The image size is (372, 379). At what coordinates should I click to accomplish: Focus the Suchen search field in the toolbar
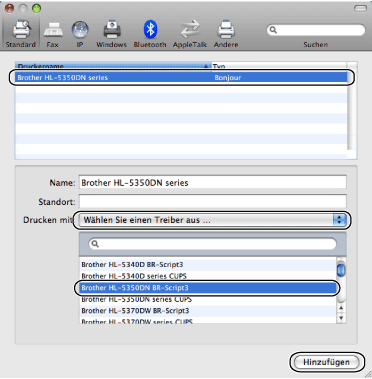[316, 30]
